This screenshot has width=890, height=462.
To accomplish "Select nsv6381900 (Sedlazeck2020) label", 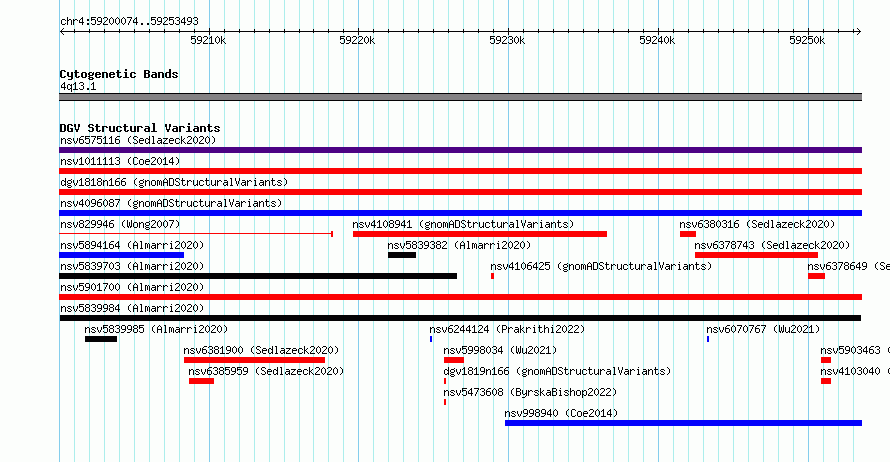I will pyautogui.click(x=261, y=350).
